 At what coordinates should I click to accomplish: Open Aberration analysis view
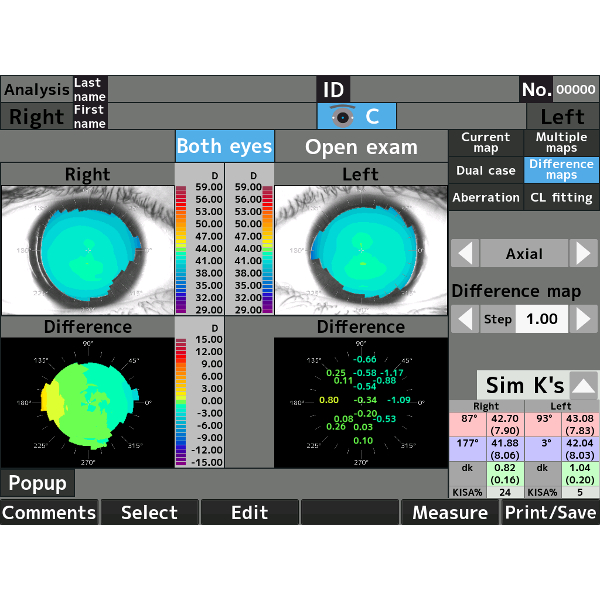[x=485, y=197]
